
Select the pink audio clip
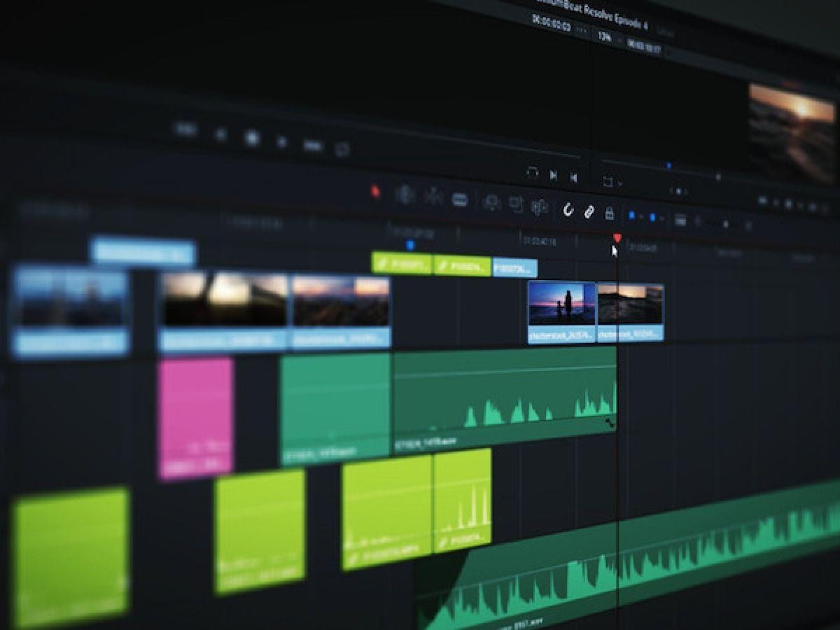(x=195, y=417)
